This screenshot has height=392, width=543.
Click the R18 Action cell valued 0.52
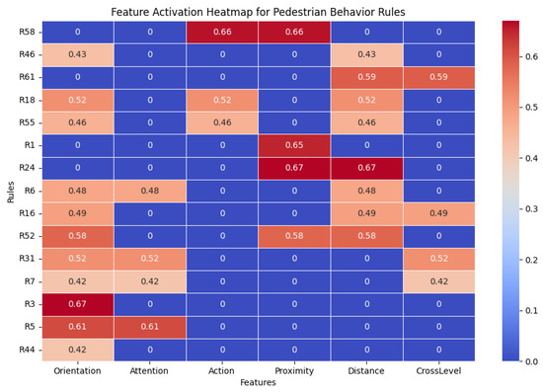[222, 100]
